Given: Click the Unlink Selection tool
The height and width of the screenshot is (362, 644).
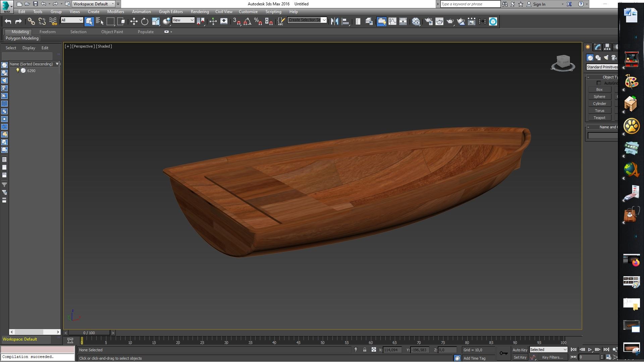Looking at the screenshot, I should pos(42,21).
